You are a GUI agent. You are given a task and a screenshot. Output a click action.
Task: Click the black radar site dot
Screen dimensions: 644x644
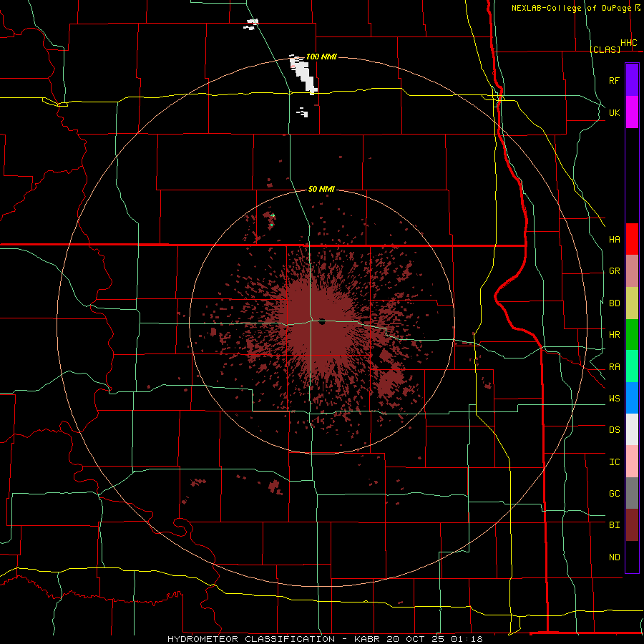click(321, 321)
